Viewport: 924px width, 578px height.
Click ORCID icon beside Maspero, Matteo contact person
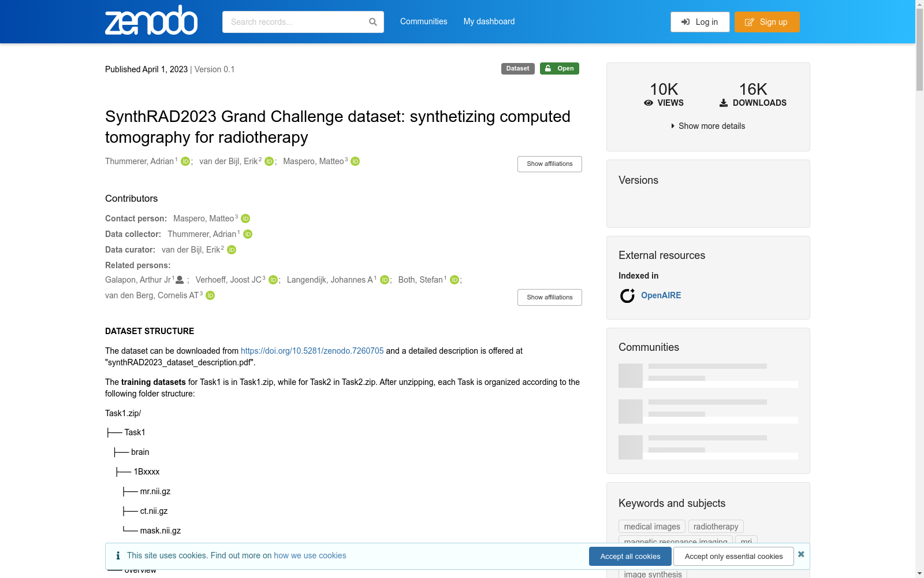coord(245,218)
